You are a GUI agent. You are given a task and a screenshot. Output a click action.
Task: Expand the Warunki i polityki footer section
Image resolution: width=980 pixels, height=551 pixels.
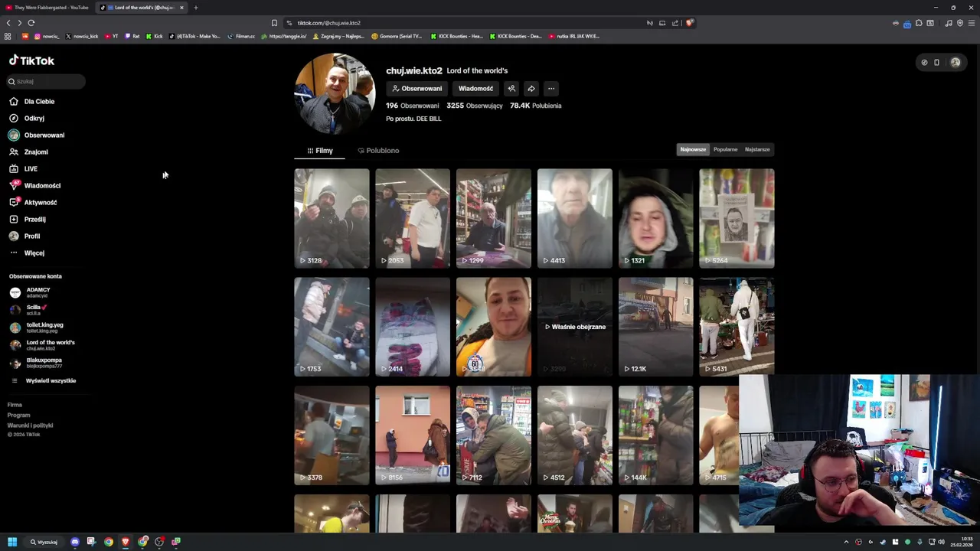pyautogui.click(x=30, y=425)
